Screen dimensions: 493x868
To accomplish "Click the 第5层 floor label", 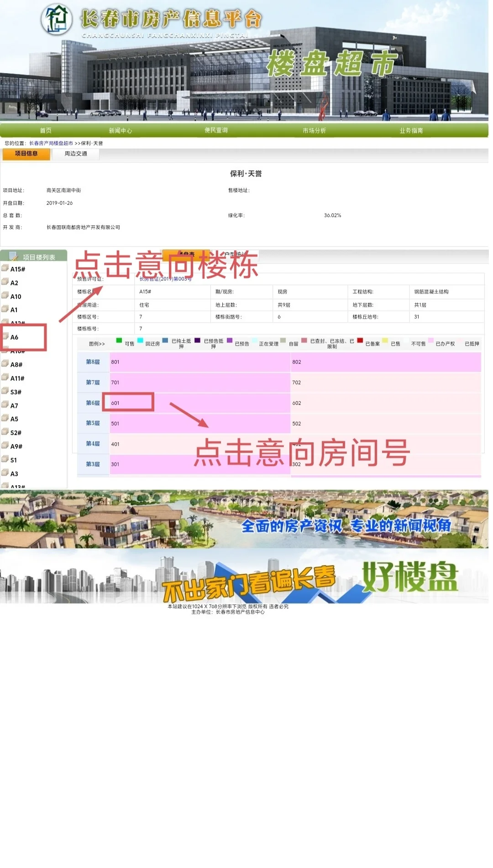I will coord(93,423).
